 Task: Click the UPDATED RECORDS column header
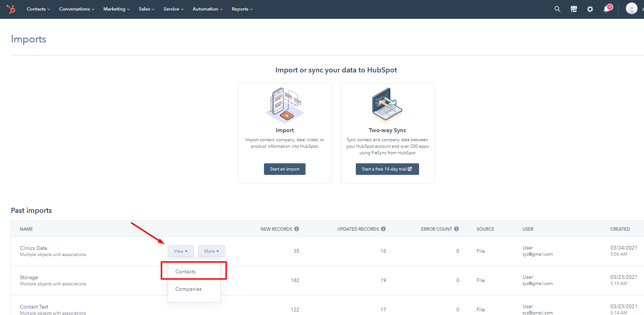(358, 229)
